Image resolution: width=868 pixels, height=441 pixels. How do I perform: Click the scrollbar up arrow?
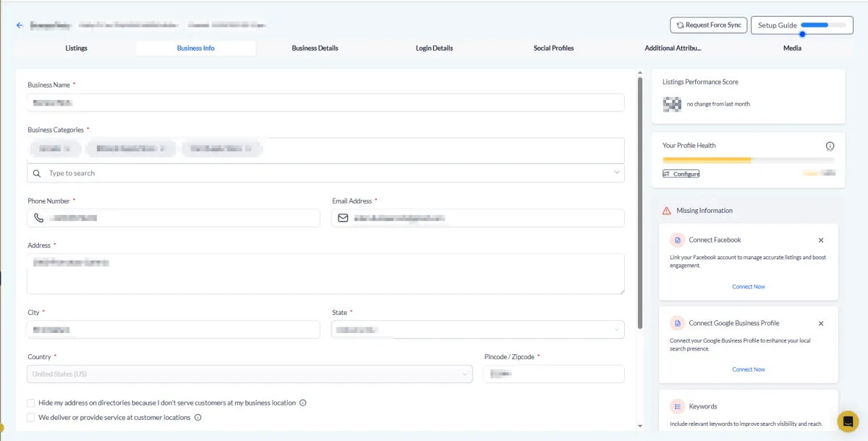[640, 72]
